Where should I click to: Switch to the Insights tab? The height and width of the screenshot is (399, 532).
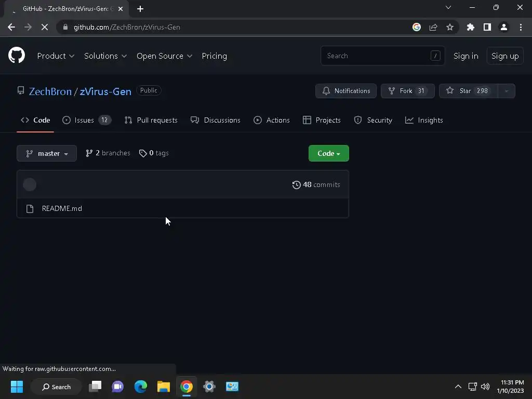tap(424, 120)
